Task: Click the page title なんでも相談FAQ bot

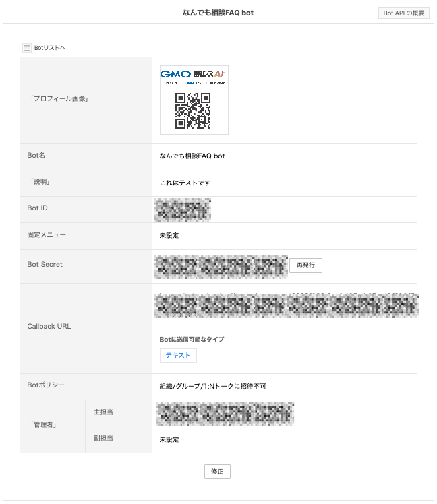Action: [218, 13]
